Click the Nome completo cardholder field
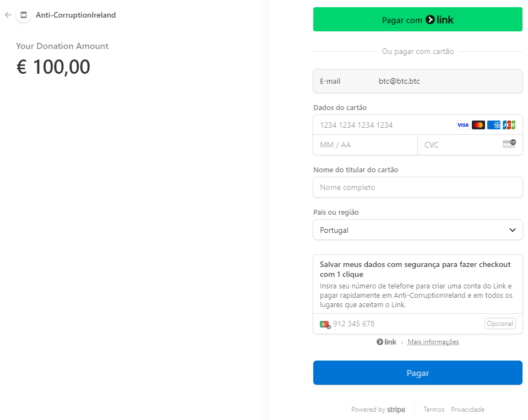This screenshot has width=528, height=420. coord(417,187)
